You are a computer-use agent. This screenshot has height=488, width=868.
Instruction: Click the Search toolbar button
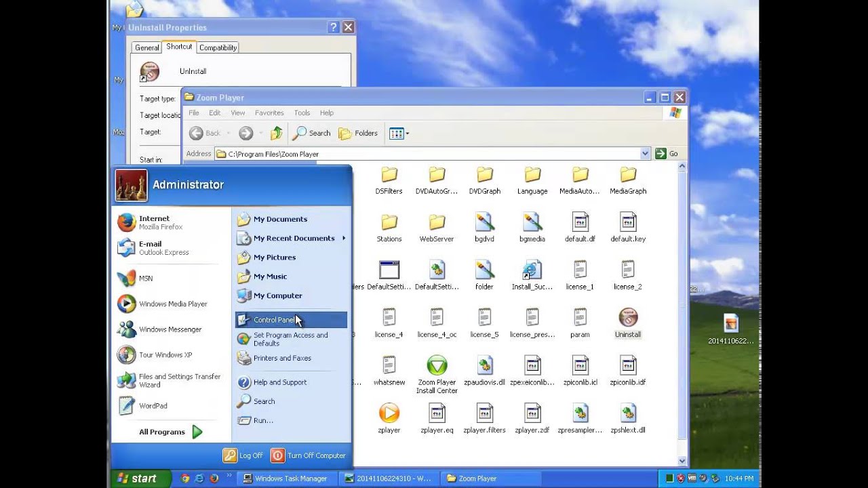312,133
